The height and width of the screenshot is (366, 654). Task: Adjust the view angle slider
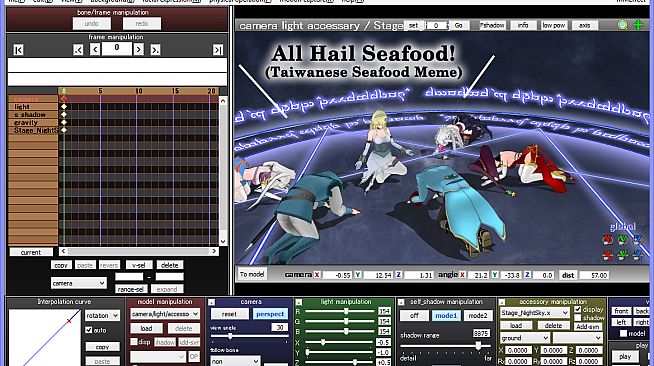[230, 336]
